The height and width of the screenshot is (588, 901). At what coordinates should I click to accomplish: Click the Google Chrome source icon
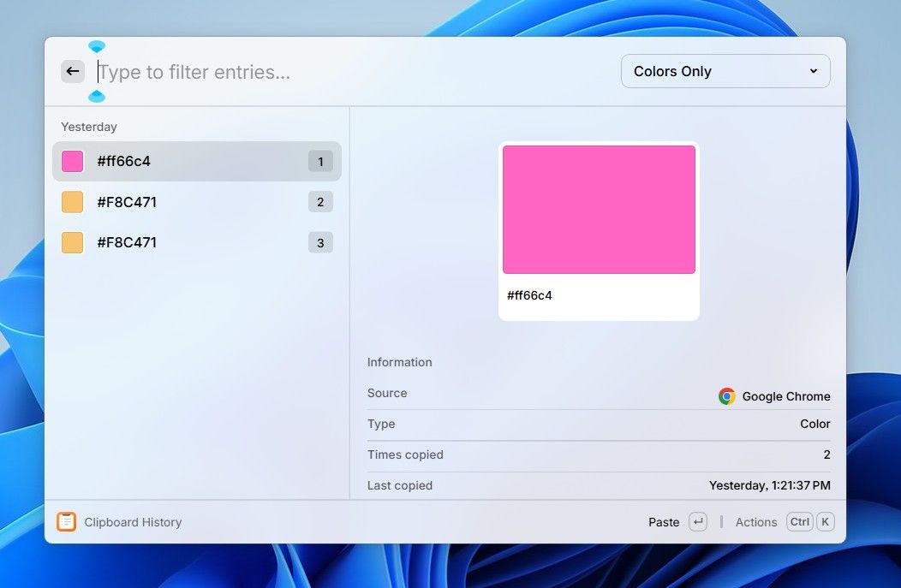(x=726, y=396)
